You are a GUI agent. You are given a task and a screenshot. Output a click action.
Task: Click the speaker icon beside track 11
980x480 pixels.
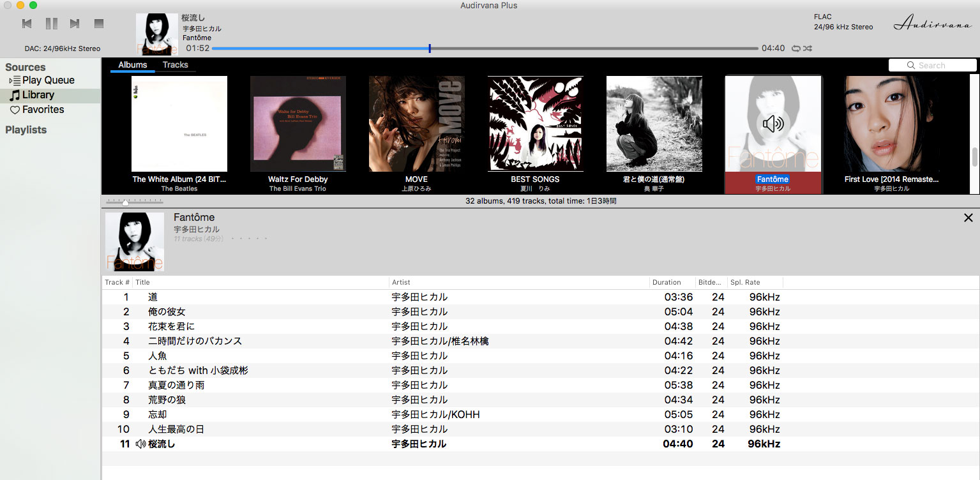coord(141,444)
